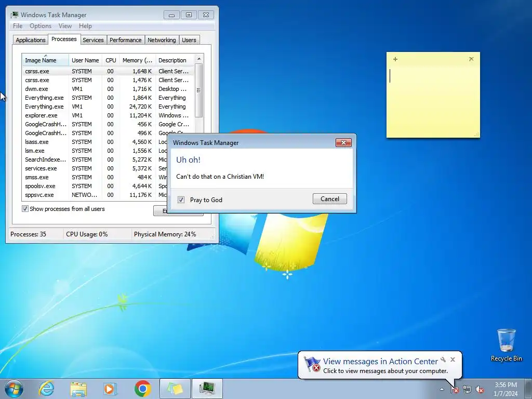Select the explorer.exe process row
The width and height of the screenshot is (532, 399).
point(108,115)
